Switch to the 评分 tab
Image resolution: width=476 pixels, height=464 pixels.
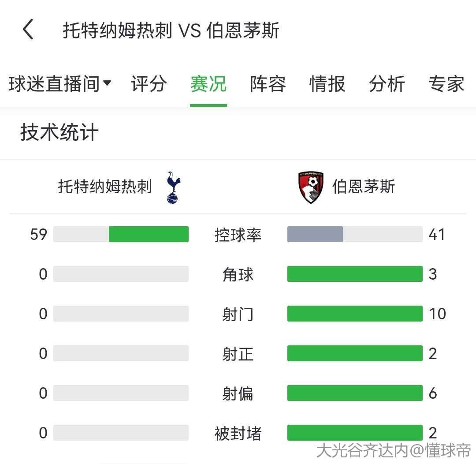tap(149, 83)
